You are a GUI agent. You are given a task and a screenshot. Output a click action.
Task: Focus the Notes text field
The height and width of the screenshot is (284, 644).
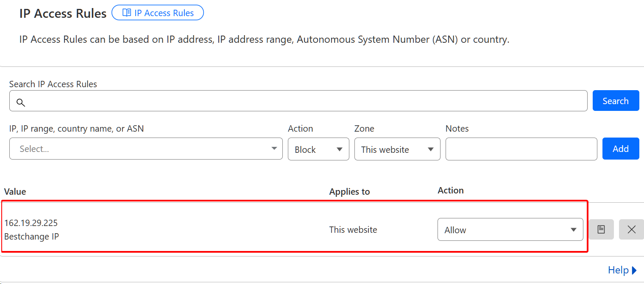click(x=521, y=149)
